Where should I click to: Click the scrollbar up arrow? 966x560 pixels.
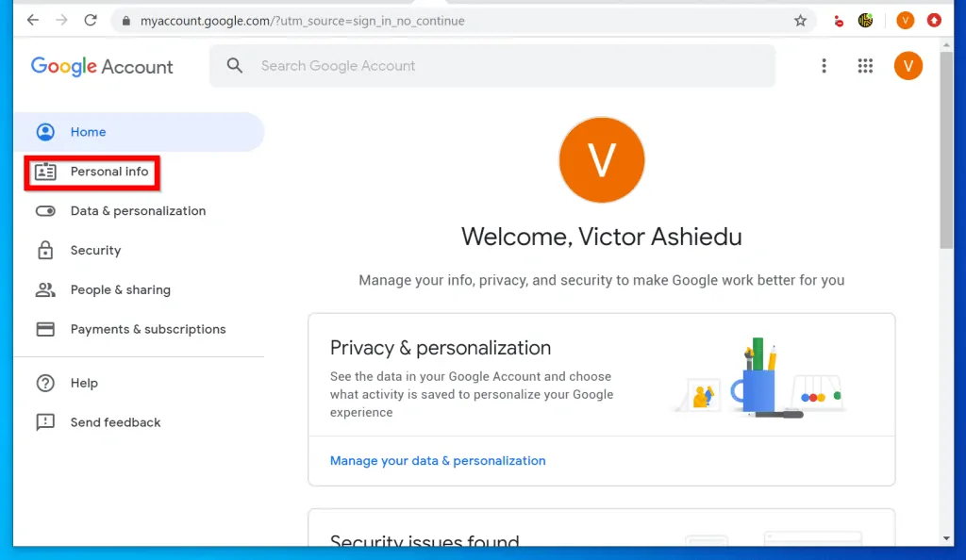tap(946, 45)
